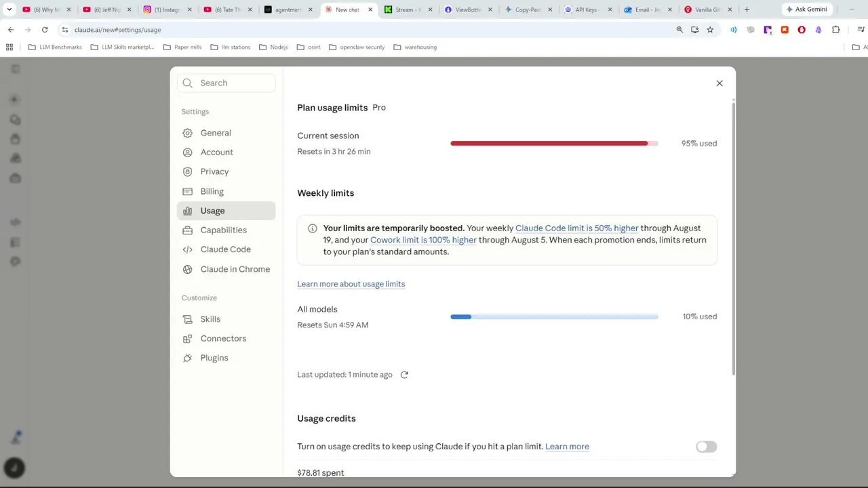Open Capabilities via its briefcase icon
This screenshot has width=868, height=488.
click(188, 230)
